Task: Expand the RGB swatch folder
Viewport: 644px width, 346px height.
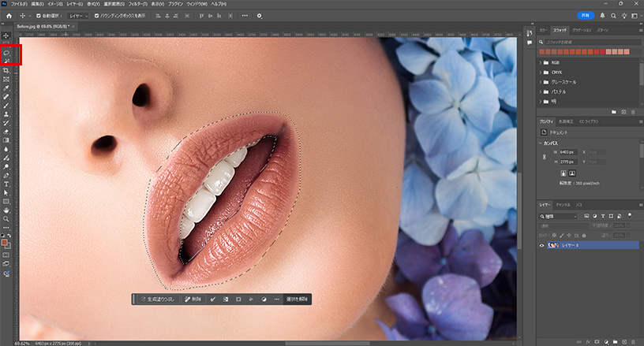Action: point(542,61)
